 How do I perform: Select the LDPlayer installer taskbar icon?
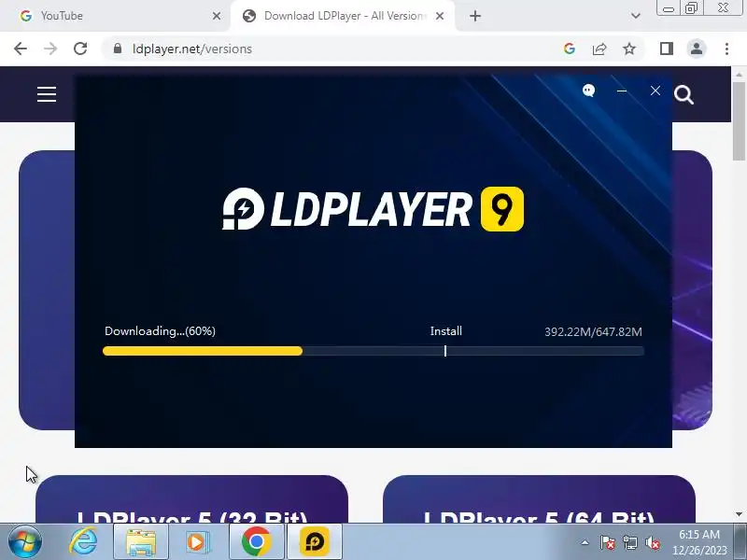click(x=315, y=542)
